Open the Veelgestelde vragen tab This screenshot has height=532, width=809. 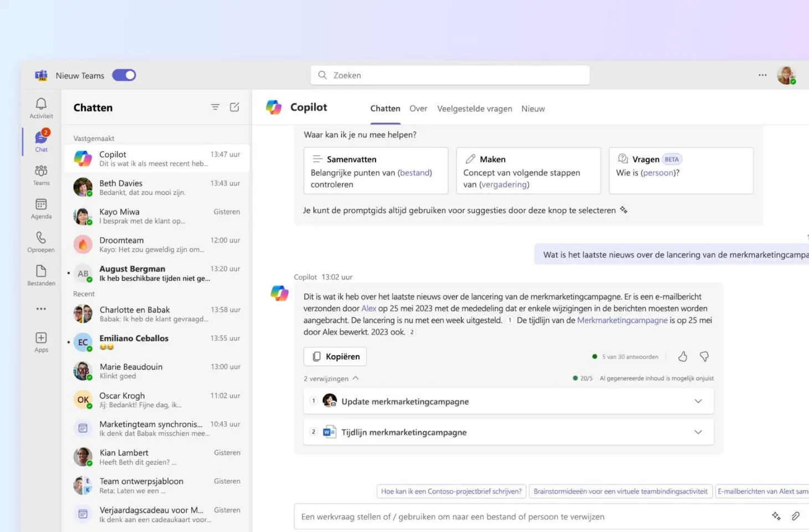[x=474, y=109]
